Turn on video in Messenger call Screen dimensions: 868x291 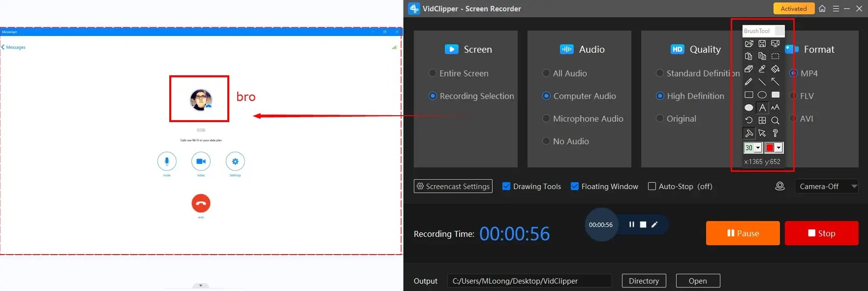[201, 161]
